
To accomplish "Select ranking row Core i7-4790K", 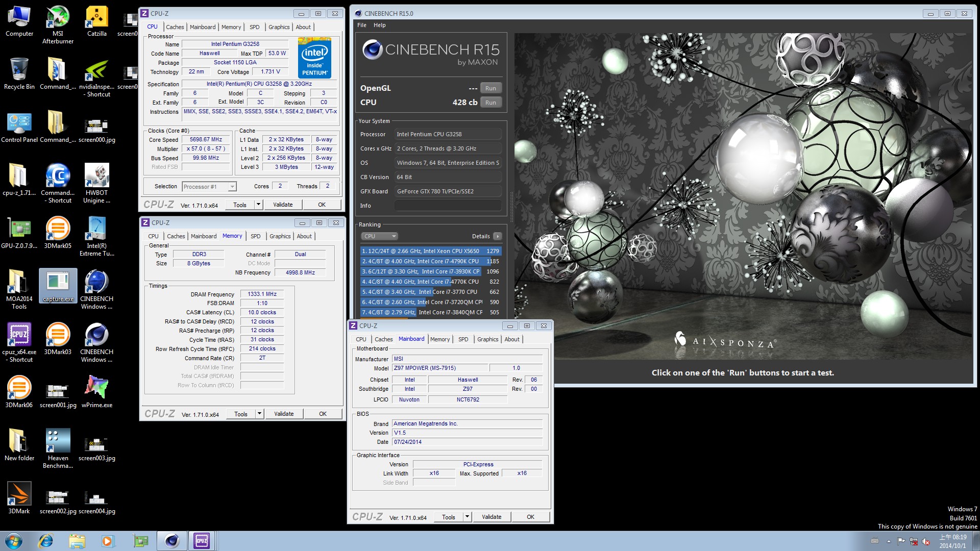I will 431,261.
